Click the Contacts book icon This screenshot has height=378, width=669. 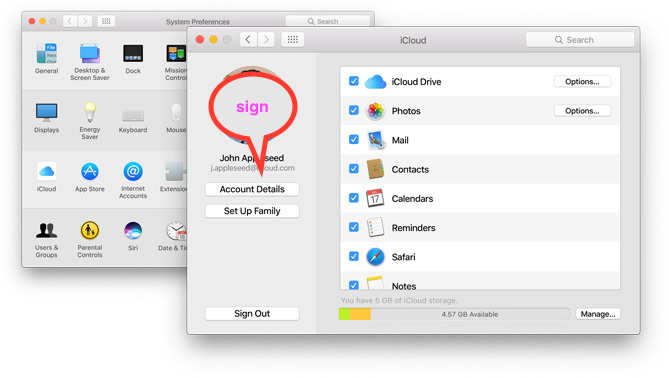tap(375, 169)
